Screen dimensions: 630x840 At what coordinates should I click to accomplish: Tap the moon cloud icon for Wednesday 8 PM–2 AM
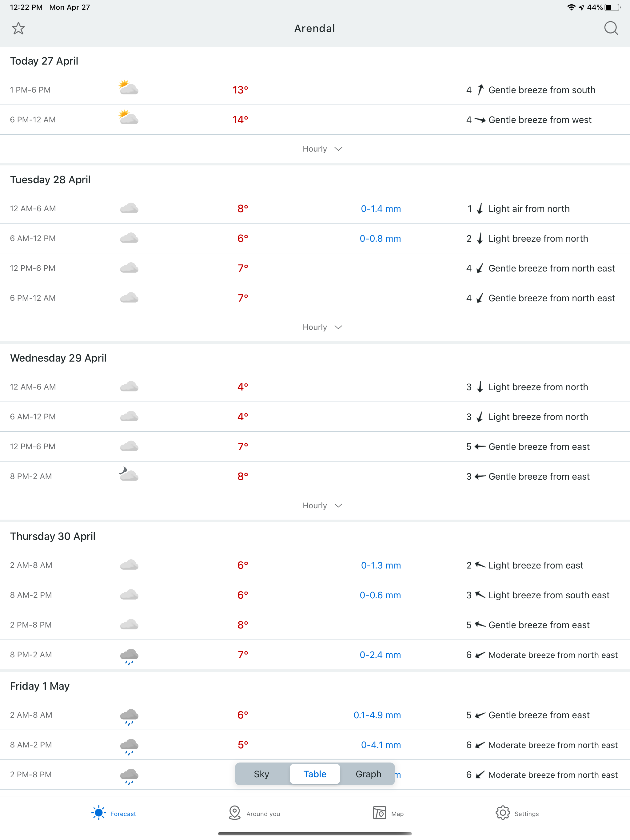point(129,475)
